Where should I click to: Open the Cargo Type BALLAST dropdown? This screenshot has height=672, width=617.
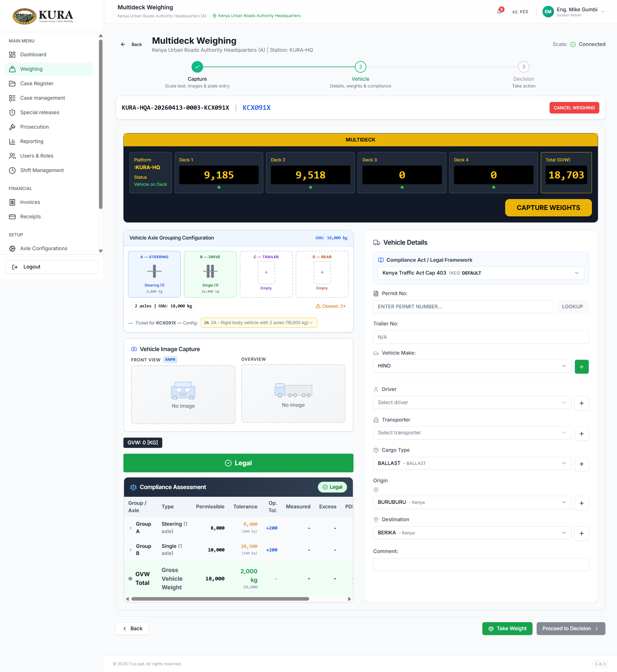pos(472,463)
